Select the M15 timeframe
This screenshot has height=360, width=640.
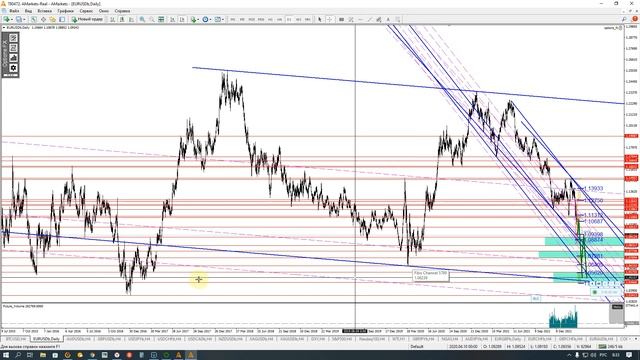tap(251, 19)
